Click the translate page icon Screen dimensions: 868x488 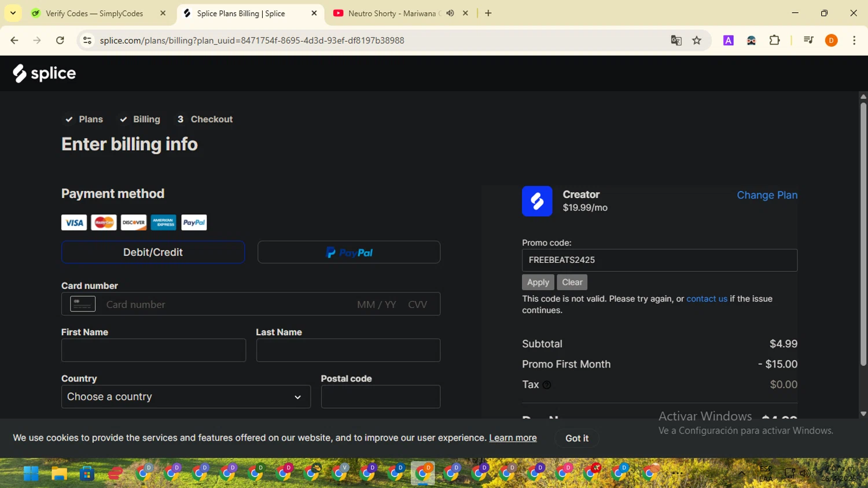[x=676, y=41]
